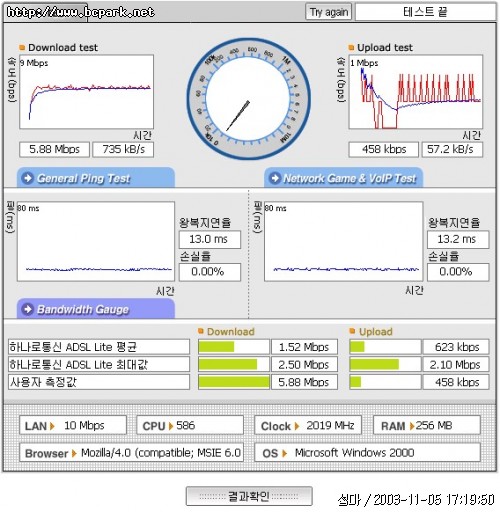This screenshot has width=500, height=512.
Task: Click the Browser Mozilla/4.0 info box
Action: click(x=131, y=452)
